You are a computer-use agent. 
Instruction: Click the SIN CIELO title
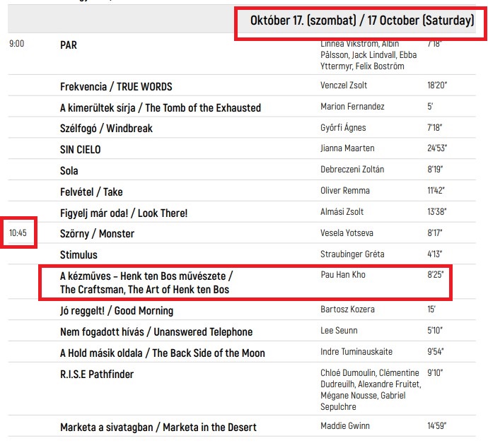pyautogui.click(x=80, y=150)
